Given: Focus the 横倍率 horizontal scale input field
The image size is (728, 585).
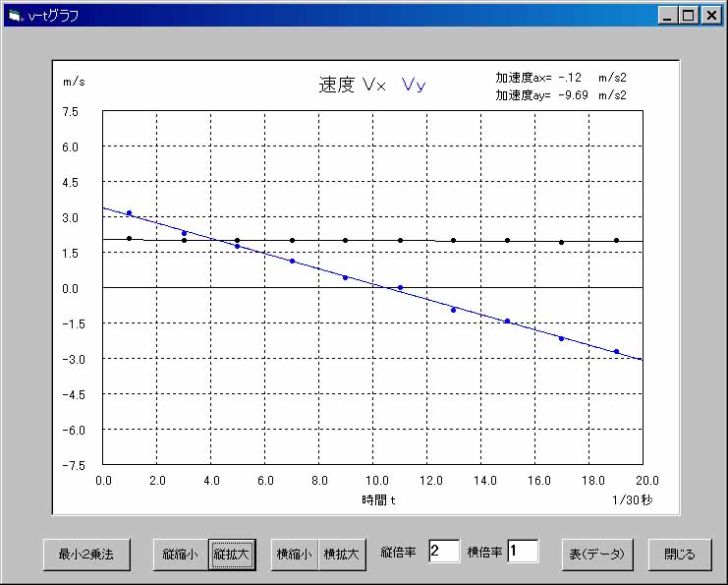Looking at the screenshot, I should (x=522, y=552).
